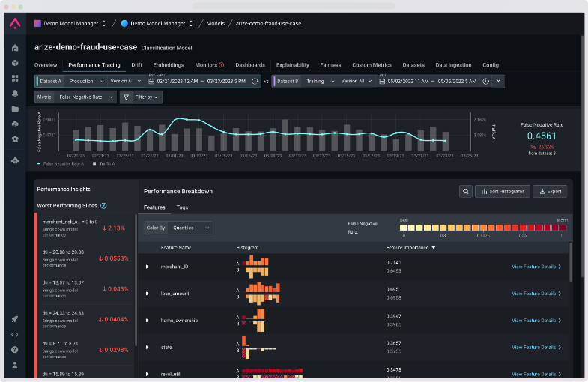Click the Worst end swatch of color scale
Screen dimensions: 588x382
click(x=563, y=228)
